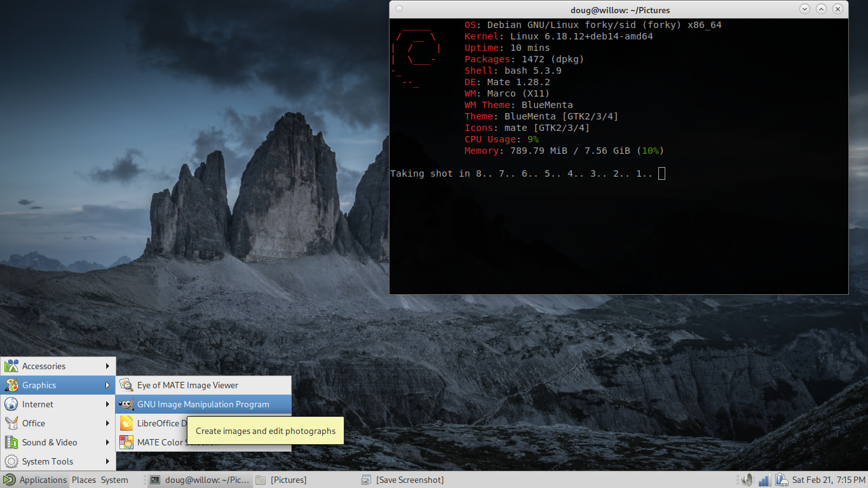
Task: Click the Internet globe icon
Action: tap(11, 404)
